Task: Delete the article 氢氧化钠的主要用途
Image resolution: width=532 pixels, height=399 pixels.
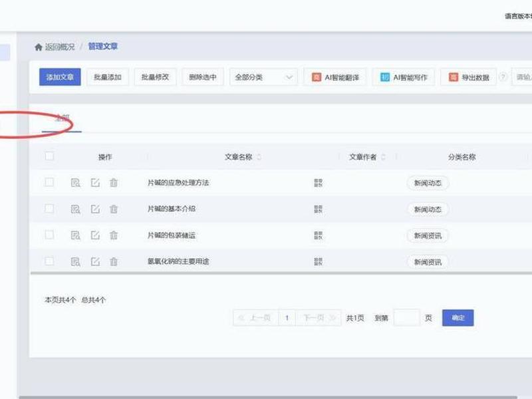Action: click(x=114, y=261)
